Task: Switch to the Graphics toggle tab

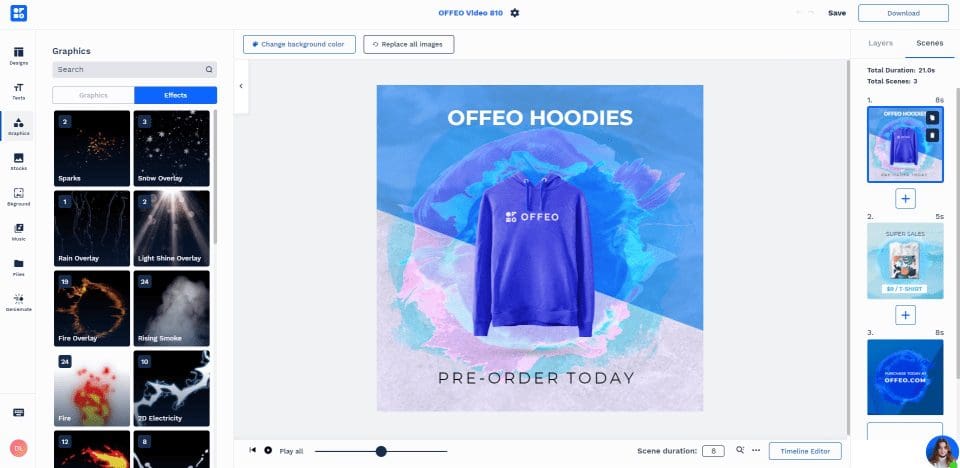Action: click(x=93, y=95)
